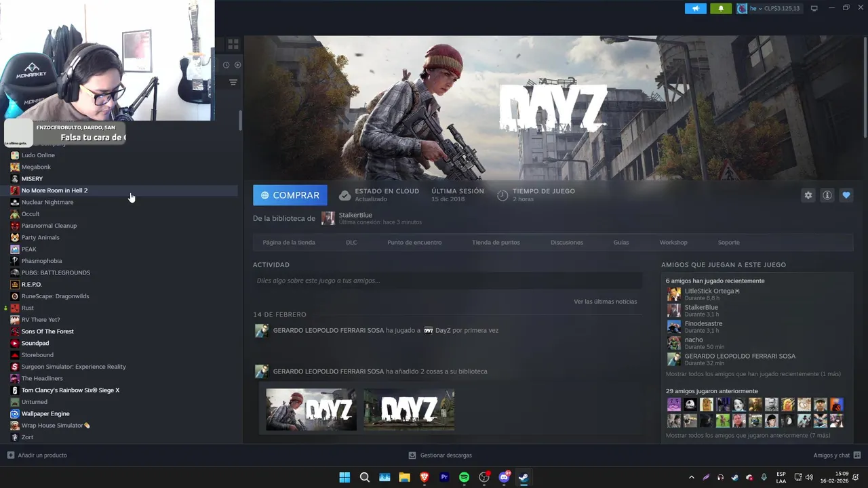868x488 pixels.
Task: Open the Página de la tienda tab
Action: pyautogui.click(x=289, y=243)
